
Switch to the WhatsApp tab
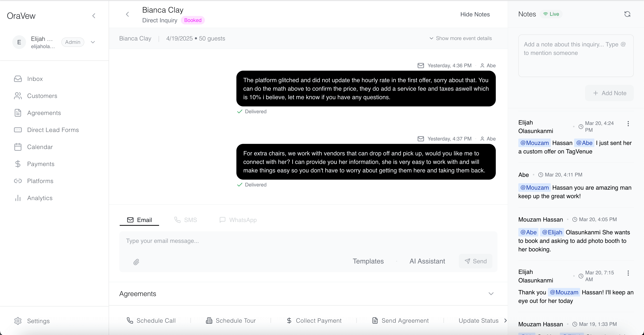point(238,220)
